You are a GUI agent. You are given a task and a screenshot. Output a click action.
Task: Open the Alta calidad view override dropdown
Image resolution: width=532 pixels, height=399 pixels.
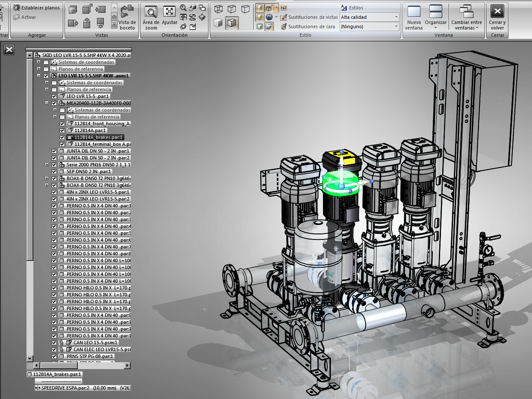pyautogui.click(x=396, y=17)
